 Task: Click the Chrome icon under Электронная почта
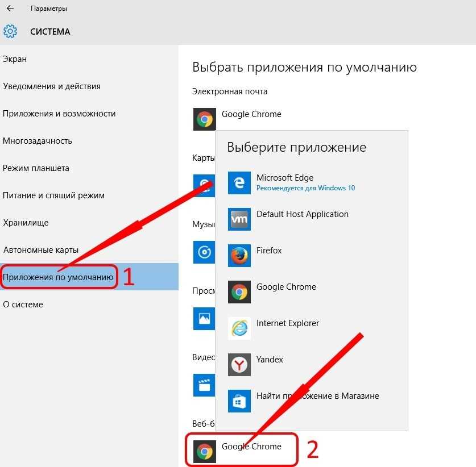[x=205, y=119]
